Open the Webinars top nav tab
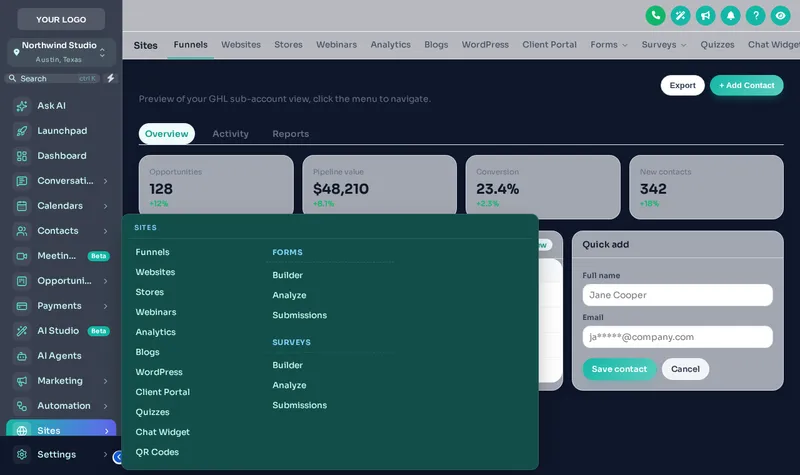This screenshot has width=800, height=475. 336,44
